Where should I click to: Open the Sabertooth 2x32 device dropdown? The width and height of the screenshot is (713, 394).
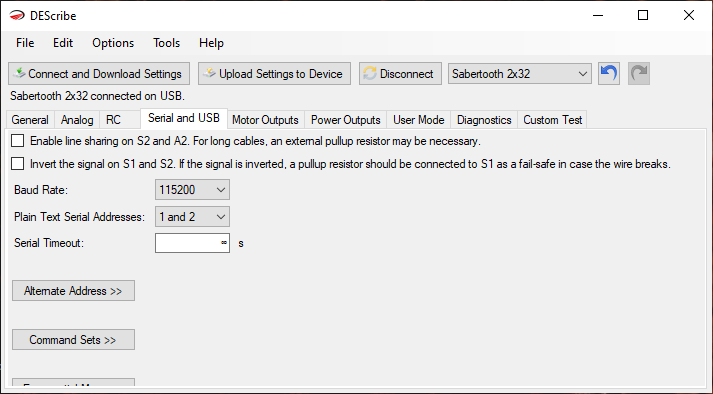(x=520, y=74)
